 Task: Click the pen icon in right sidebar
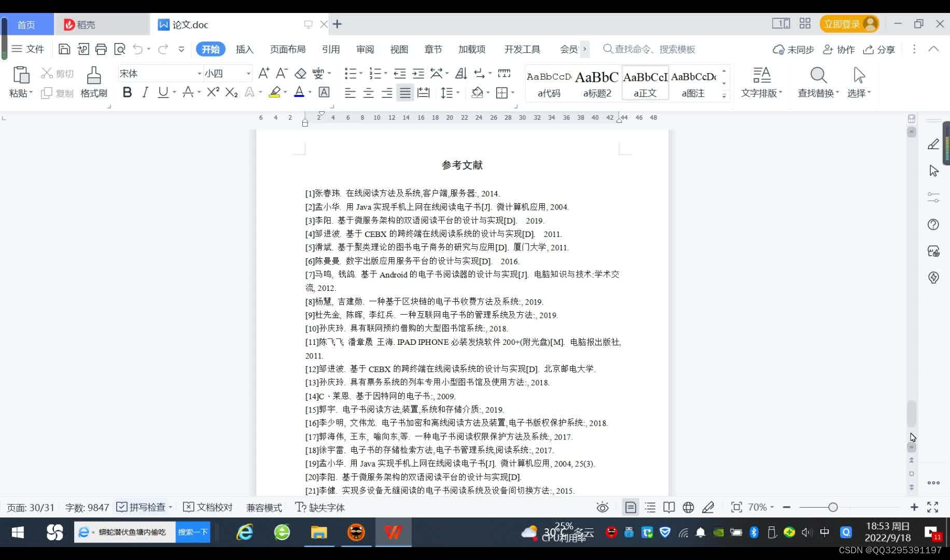933,144
